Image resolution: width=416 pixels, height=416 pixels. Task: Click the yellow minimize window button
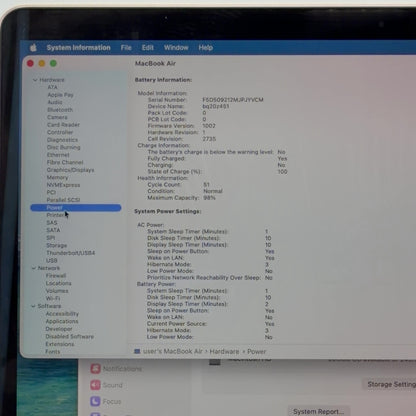click(42, 63)
